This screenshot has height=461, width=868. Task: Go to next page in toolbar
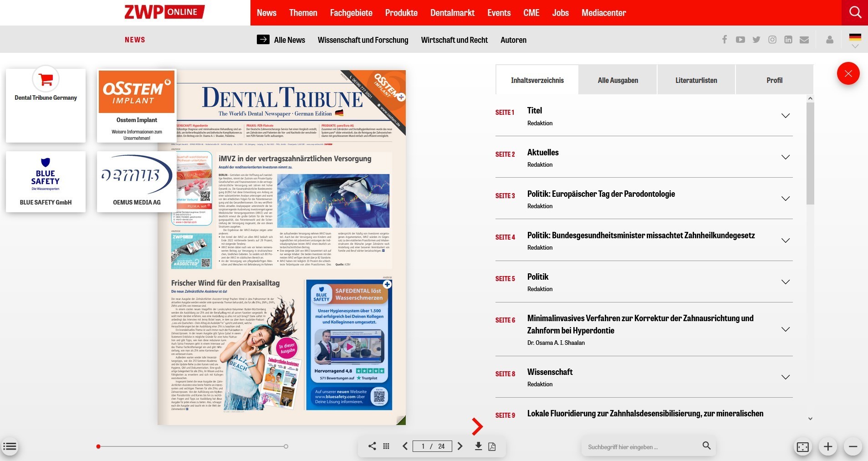[460, 446]
